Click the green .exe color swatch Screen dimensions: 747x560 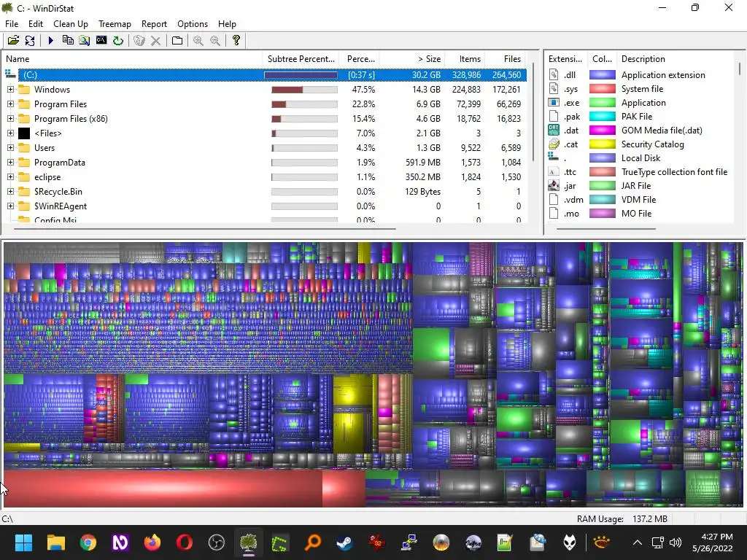tap(602, 102)
